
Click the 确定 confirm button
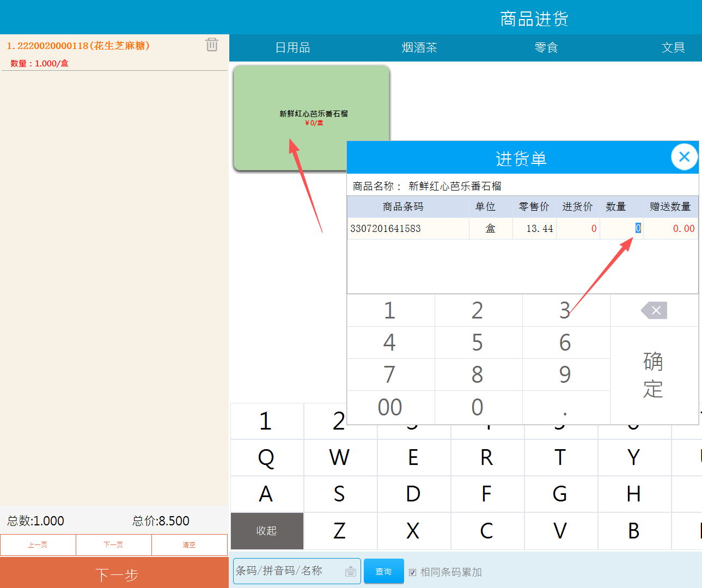tap(654, 375)
